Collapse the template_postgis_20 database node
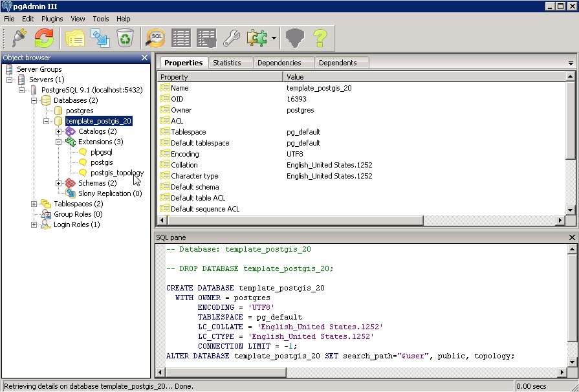Image resolution: width=579 pixels, height=392 pixels. coord(46,121)
